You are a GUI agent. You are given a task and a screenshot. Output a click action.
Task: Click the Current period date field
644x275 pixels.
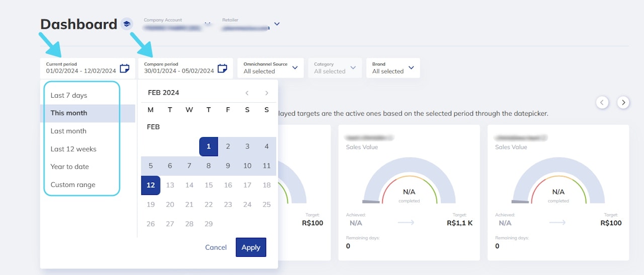(x=81, y=68)
